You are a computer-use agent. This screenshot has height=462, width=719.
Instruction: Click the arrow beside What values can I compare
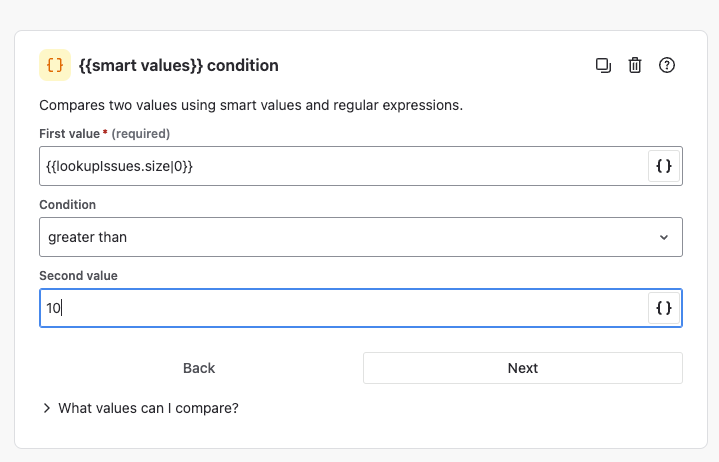click(47, 408)
